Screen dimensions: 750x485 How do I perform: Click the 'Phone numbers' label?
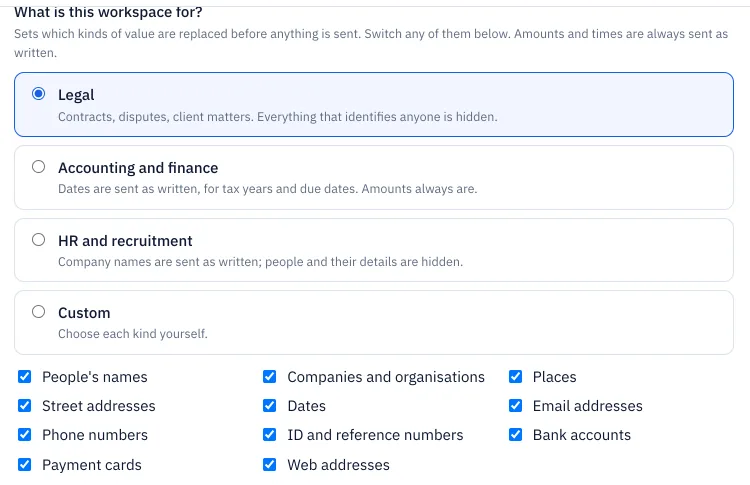[95, 435]
